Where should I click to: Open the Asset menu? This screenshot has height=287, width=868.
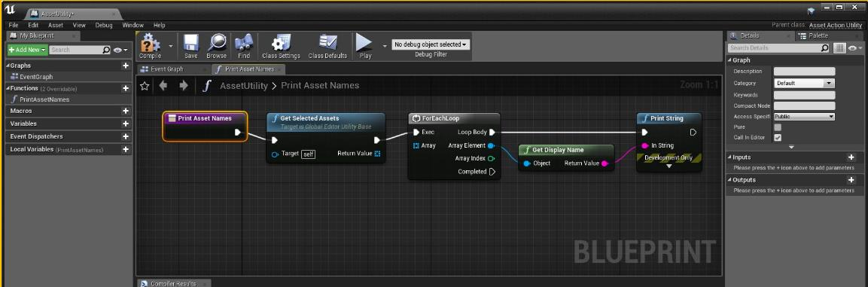56,25
